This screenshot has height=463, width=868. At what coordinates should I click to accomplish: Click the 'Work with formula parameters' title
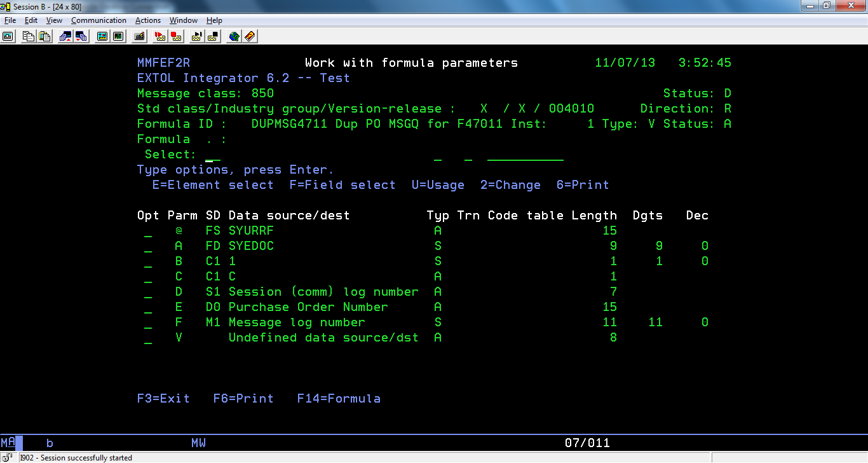click(x=411, y=63)
